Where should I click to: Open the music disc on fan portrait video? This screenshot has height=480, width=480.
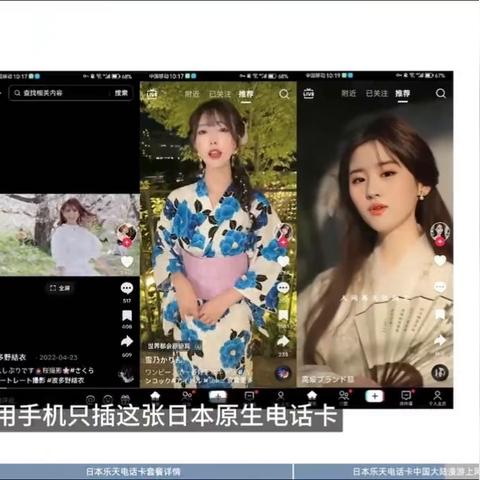(440, 373)
